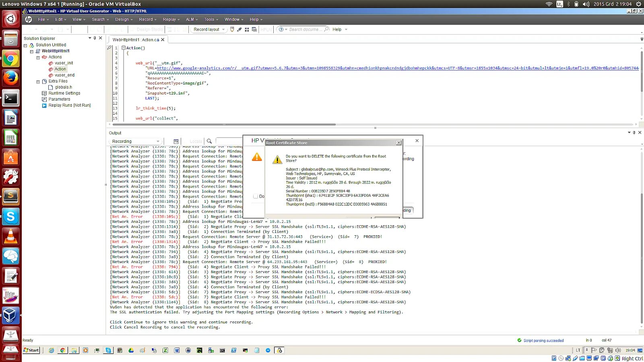The height and width of the screenshot is (362, 644).
Task: Click the Ubuntu system settings gear
Action: click(638, 4)
